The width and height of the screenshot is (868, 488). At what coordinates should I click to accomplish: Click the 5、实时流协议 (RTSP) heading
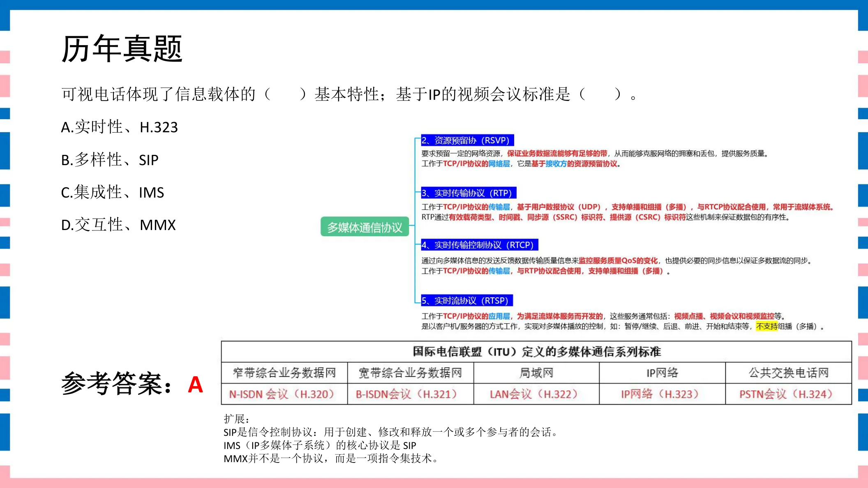(467, 300)
